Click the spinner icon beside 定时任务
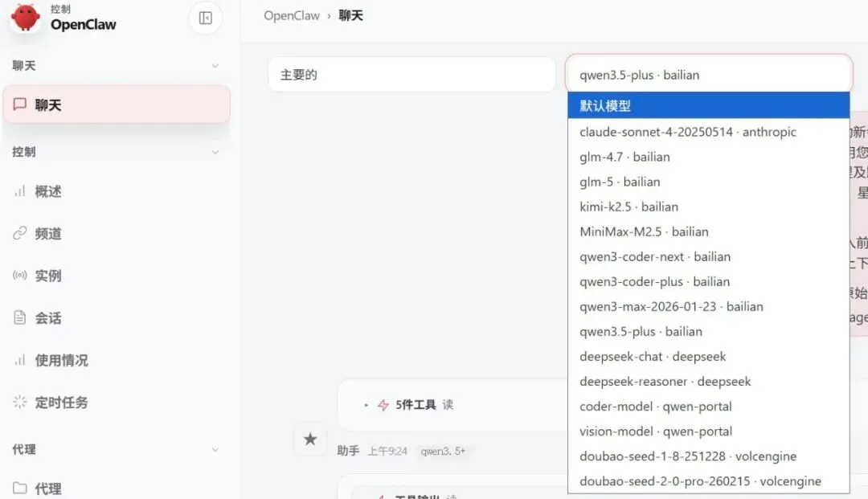The width and height of the screenshot is (868, 499). 20,403
